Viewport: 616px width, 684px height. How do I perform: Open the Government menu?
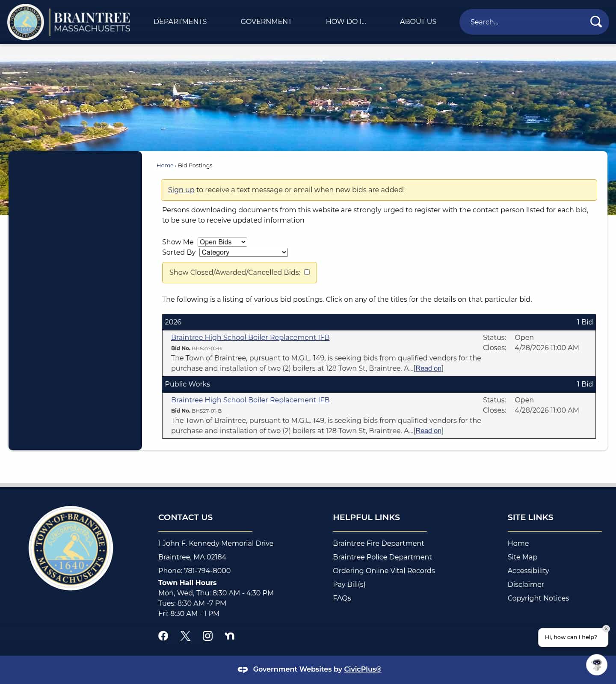[x=266, y=21]
